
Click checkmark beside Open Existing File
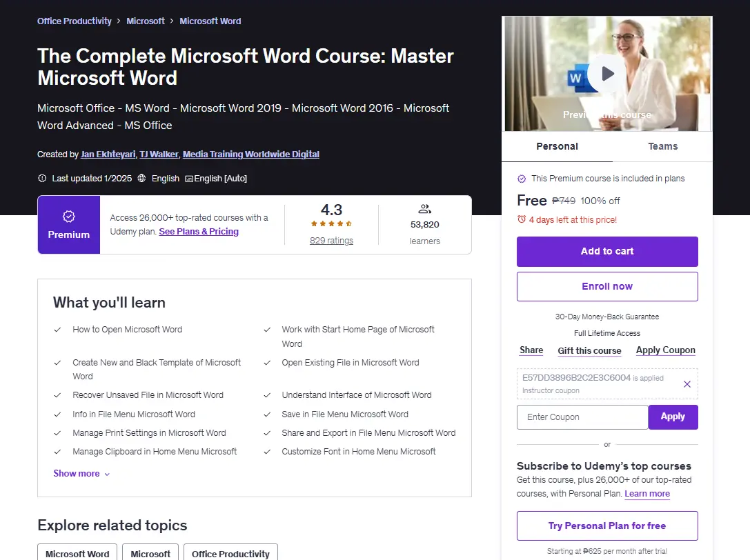(x=267, y=363)
